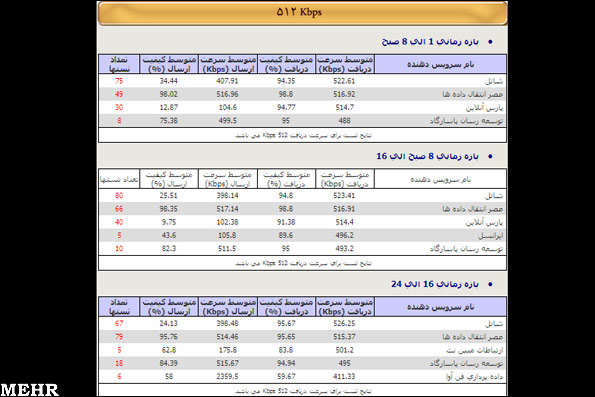The width and height of the screenshot is (595, 397).
Task: Click the third table's upload quality column header
Action: 169,307
